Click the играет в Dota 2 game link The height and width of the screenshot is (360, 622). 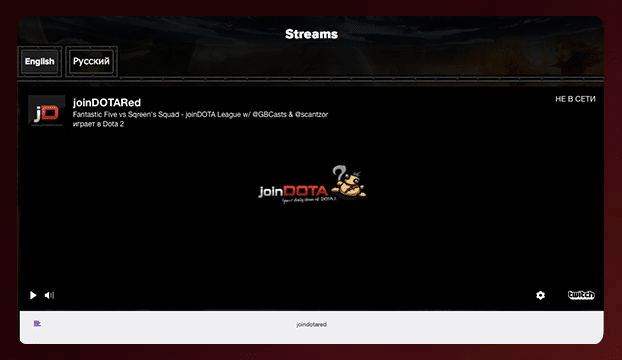98,124
